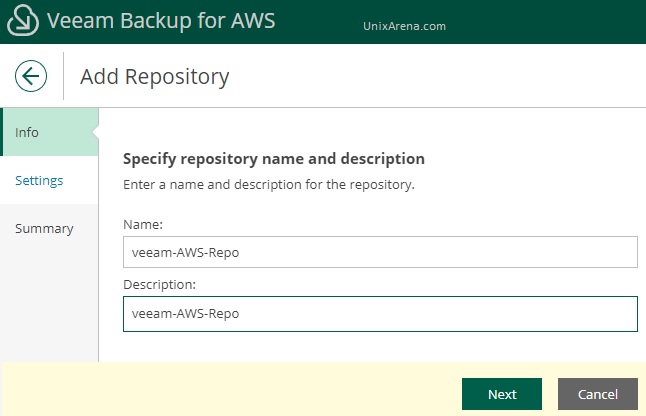
Task: Click the Cancel button
Action: pyautogui.click(x=598, y=394)
